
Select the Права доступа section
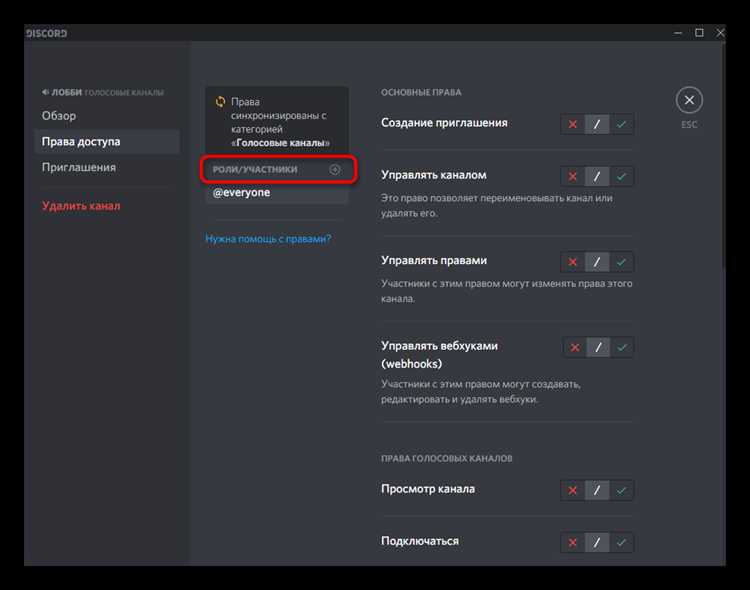pos(107,142)
